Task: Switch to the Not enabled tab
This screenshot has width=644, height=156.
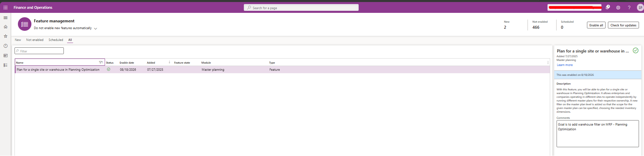Action: (x=35, y=40)
